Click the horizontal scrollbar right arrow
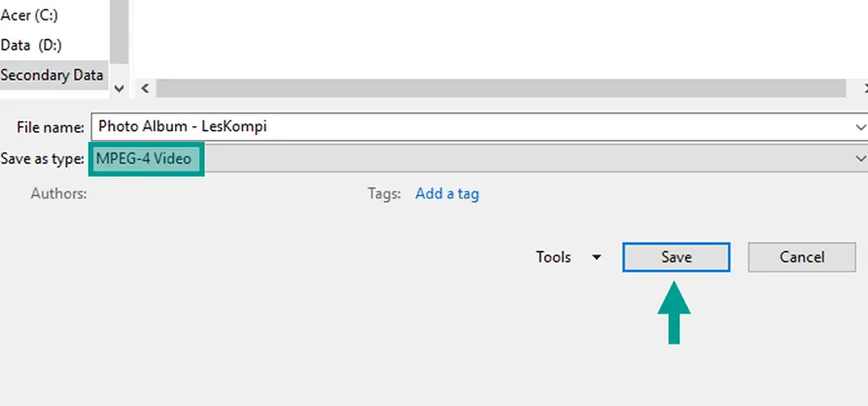The width and height of the screenshot is (868, 406). pos(865,88)
